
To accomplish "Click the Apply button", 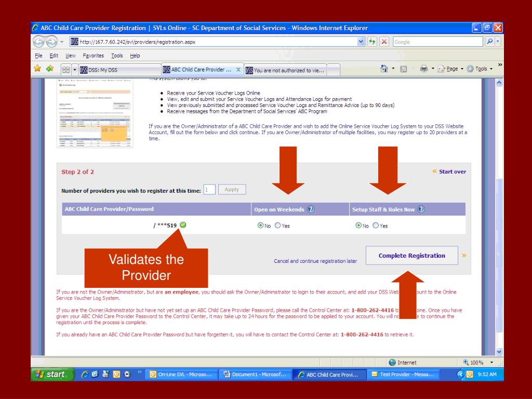I will pos(232,190).
